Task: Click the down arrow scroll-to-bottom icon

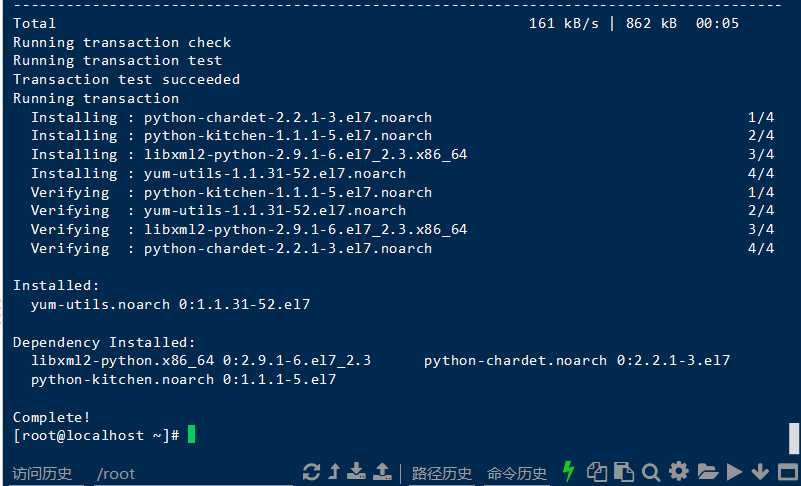Action: click(x=761, y=472)
